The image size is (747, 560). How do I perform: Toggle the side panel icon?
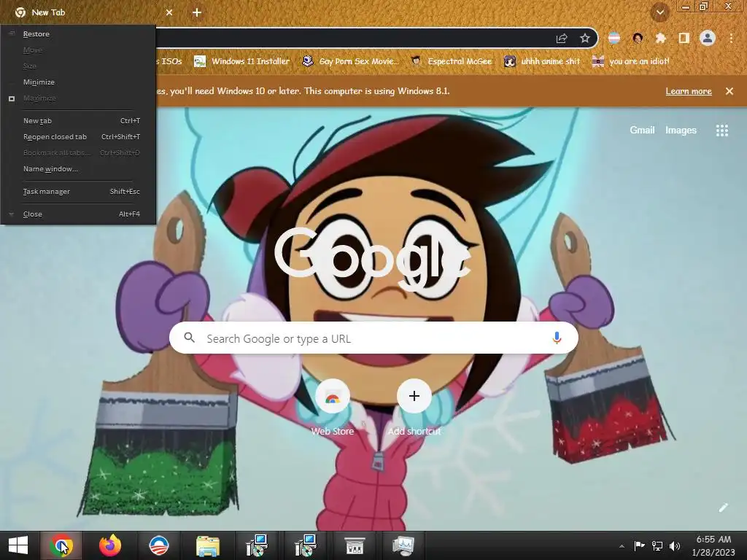coord(684,38)
